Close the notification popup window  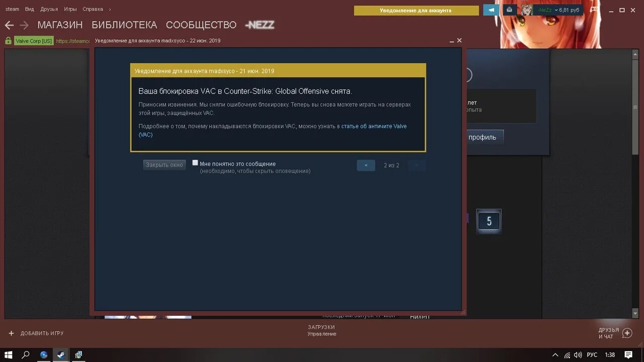(459, 40)
